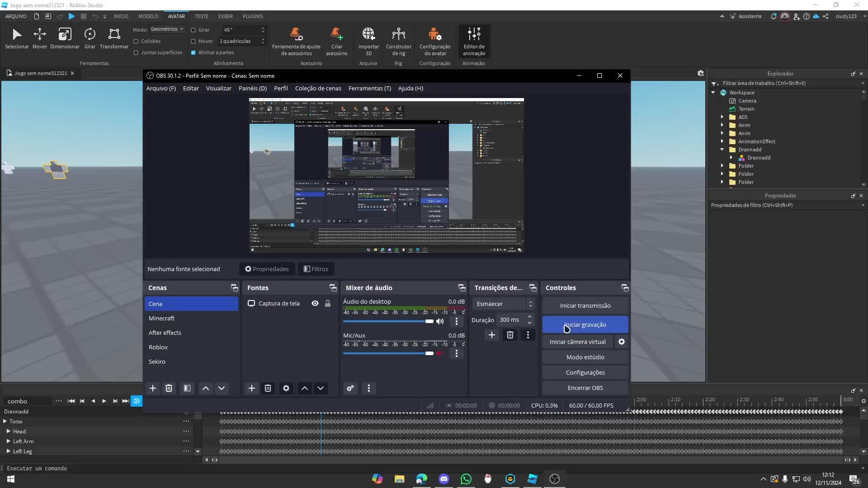Select the Minecraft scene in Cenas list

[x=161, y=318]
